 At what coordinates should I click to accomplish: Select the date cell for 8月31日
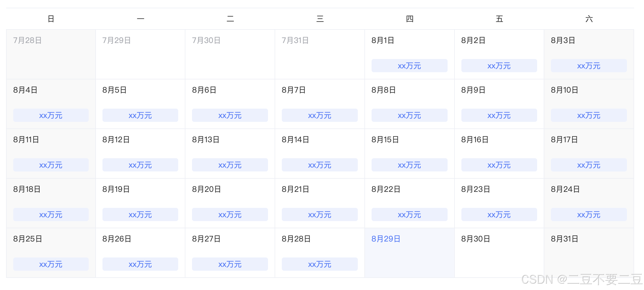coord(565,239)
